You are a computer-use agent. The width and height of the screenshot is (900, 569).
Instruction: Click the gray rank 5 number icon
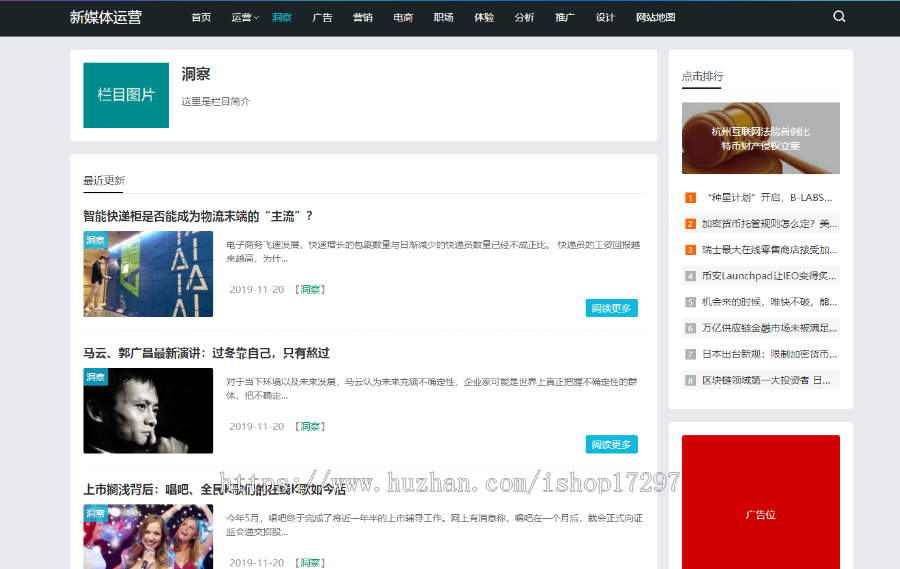pos(690,302)
